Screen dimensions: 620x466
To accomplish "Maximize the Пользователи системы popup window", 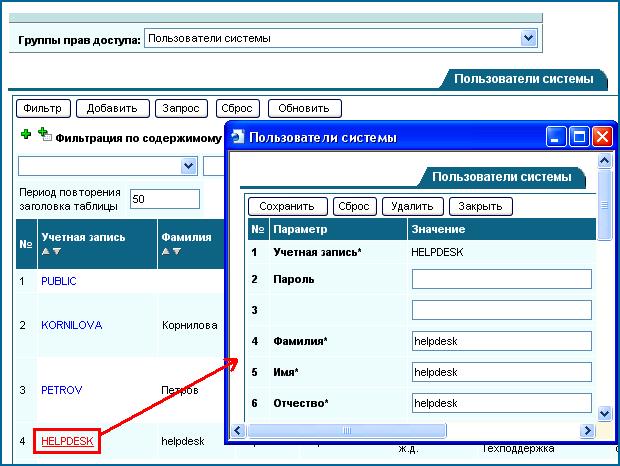I will click(x=579, y=137).
